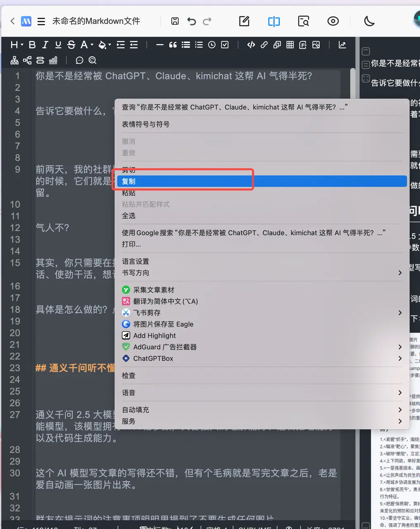
Task: Click the speech bubble comment icon
Action: (x=79, y=60)
